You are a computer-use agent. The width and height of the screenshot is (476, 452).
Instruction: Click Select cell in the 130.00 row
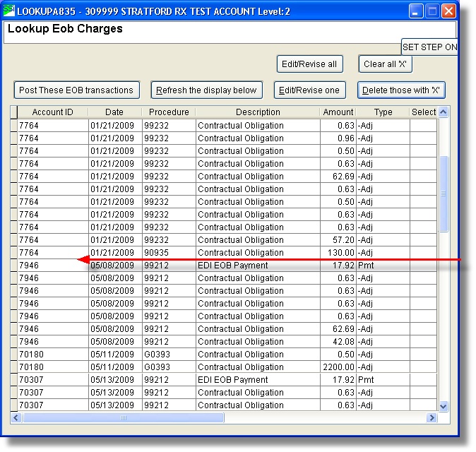point(424,253)
